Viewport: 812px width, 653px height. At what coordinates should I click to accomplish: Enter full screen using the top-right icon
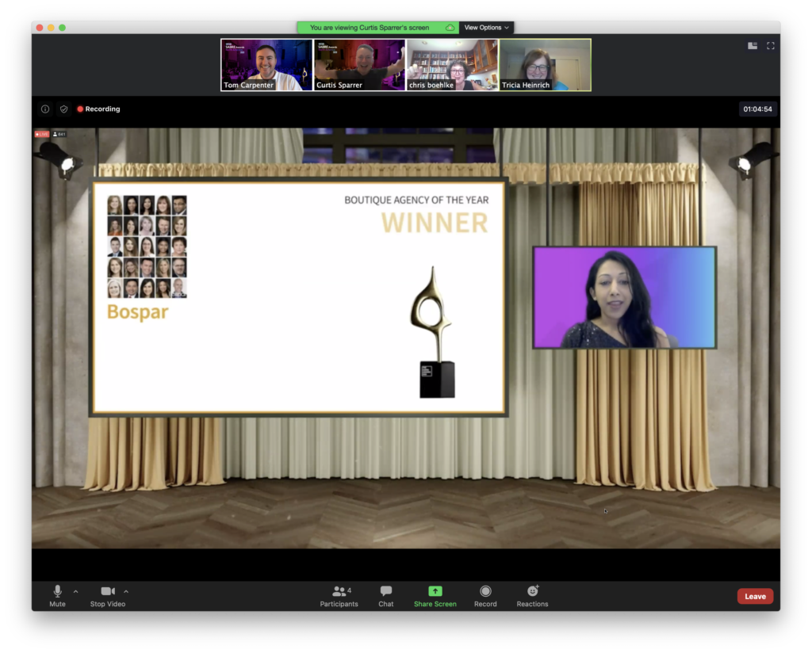point(770,46)
